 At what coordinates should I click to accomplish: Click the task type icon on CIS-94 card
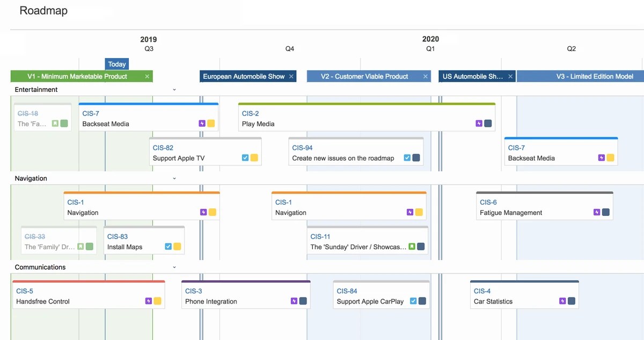click(x=407, y=158)
